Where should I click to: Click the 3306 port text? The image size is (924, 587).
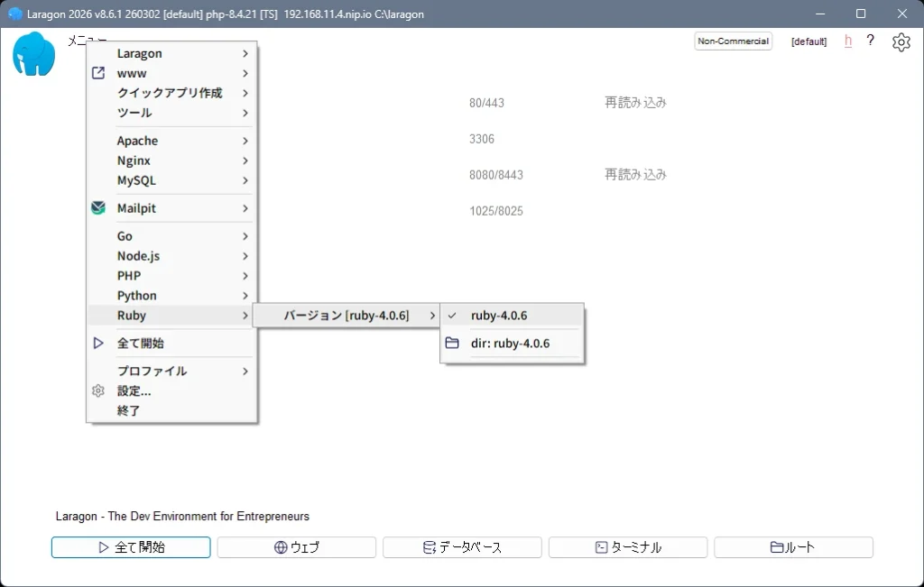(482, 139)
